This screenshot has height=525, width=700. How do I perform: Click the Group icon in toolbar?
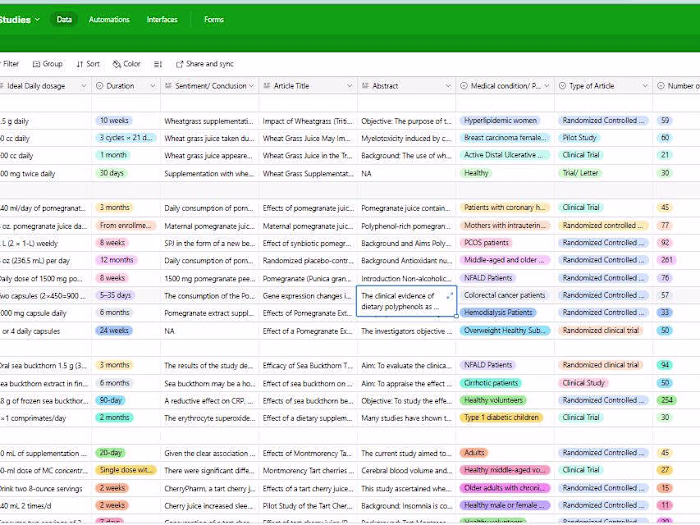tap(37, 64)
